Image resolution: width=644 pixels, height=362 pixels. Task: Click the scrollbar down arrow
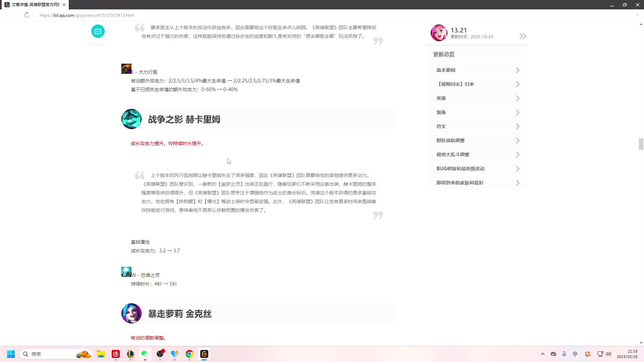[641, 343]
